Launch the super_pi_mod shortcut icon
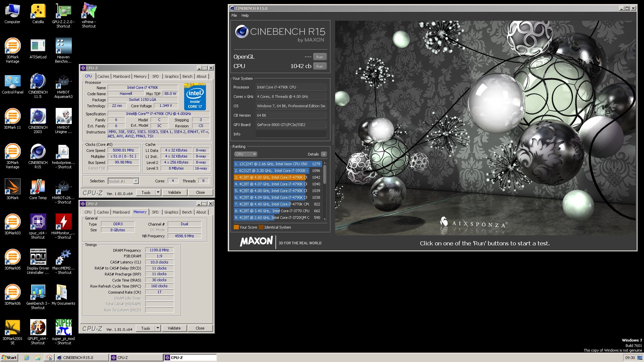 [63, 332]
